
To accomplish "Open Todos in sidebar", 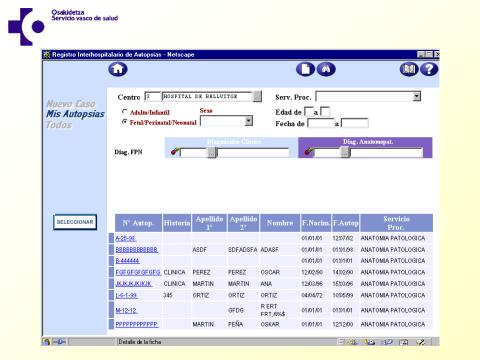I will point(59,125).
